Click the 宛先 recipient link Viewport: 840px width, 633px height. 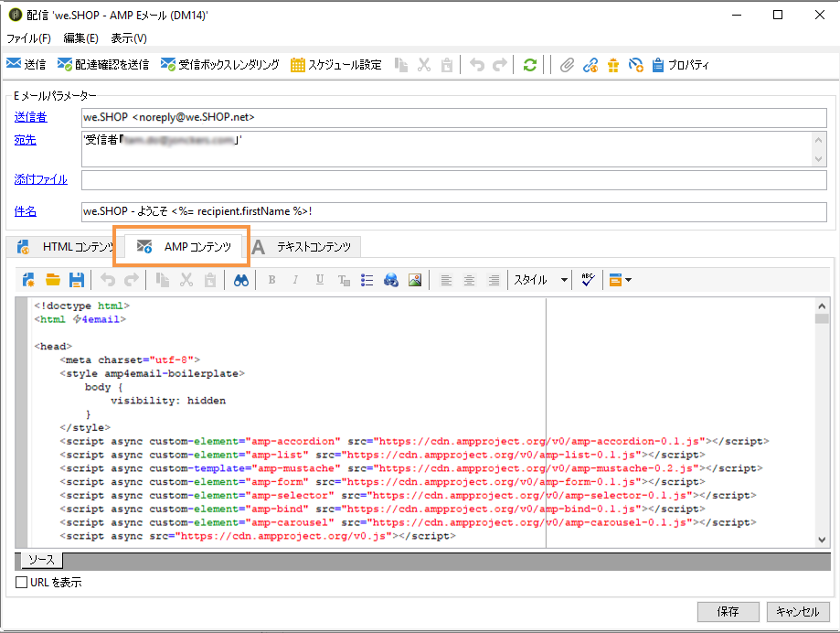[26, 140]
